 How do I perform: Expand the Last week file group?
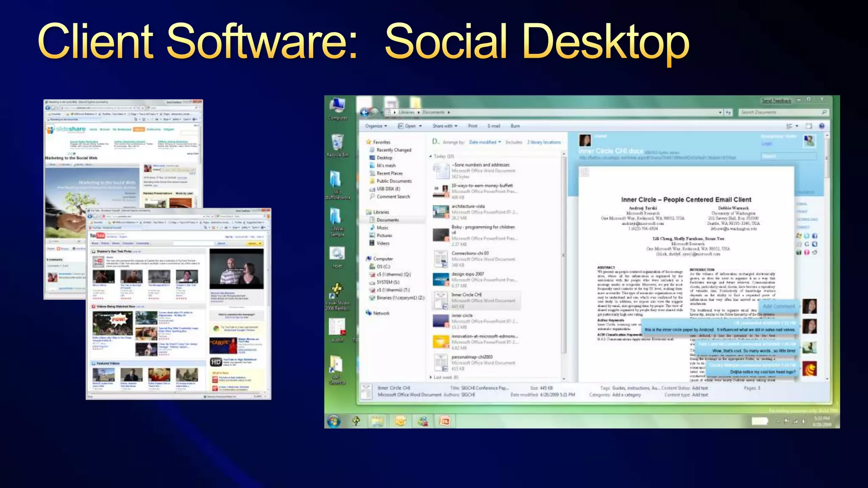(x=431, y=377)
